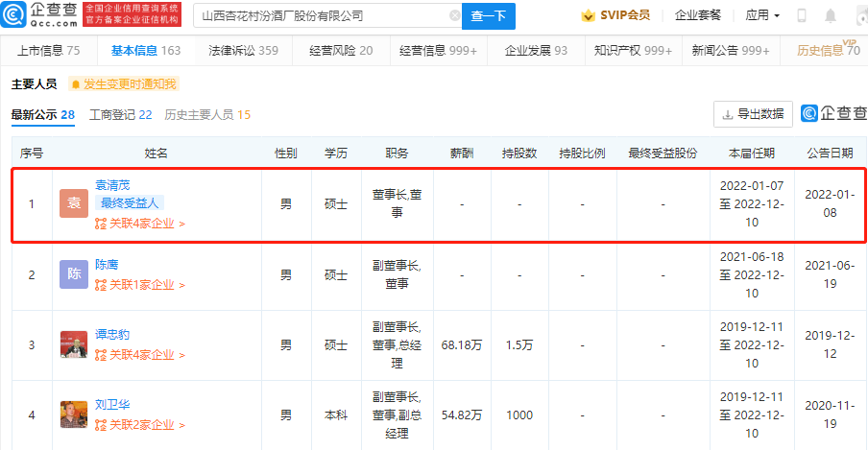The height and width of the screenshot is (450, 868).
Task: Select 最新公示 28 sub-tab
Action: click(42, 114)
